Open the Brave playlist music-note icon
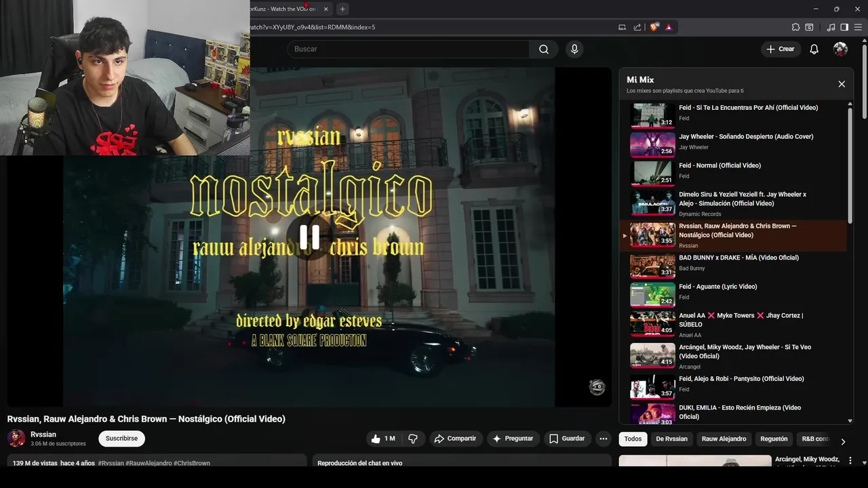 coord(831,27)
